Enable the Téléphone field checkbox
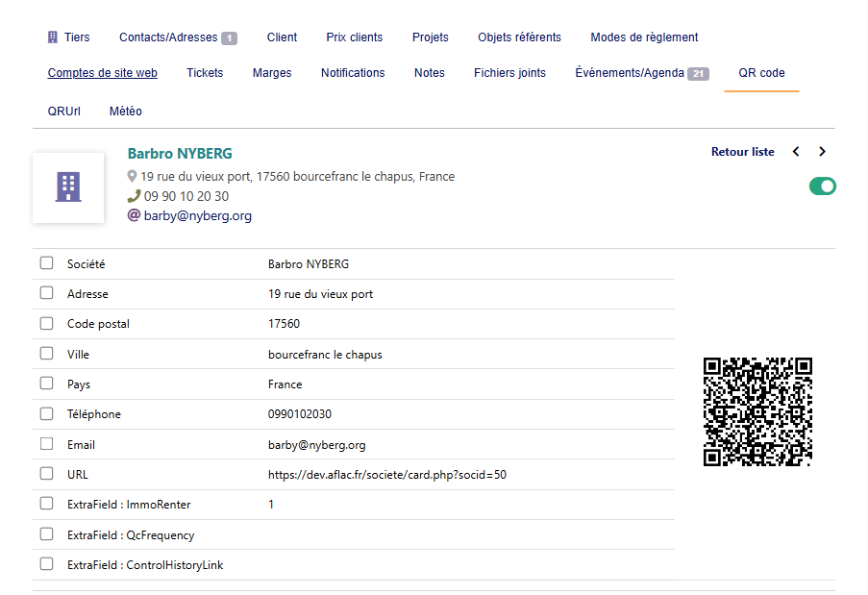868x595 pixels. coord(46,414)
